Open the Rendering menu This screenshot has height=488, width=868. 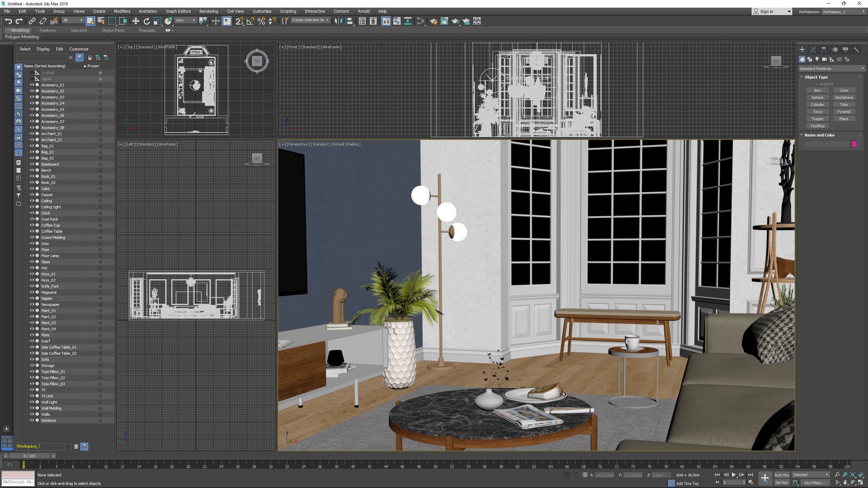coord(208,11)
